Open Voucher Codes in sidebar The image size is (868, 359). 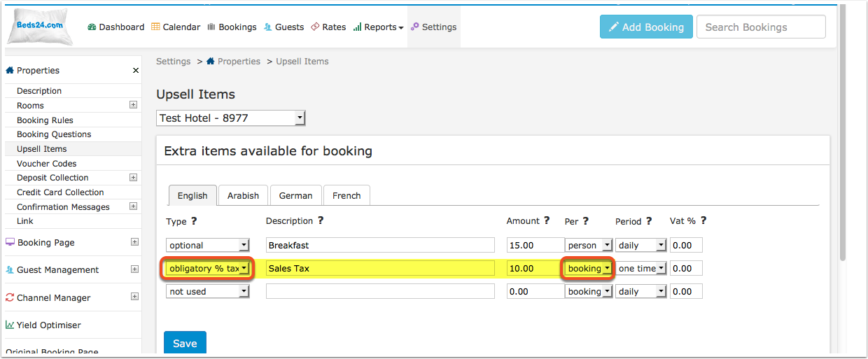(x=47, y=164)
